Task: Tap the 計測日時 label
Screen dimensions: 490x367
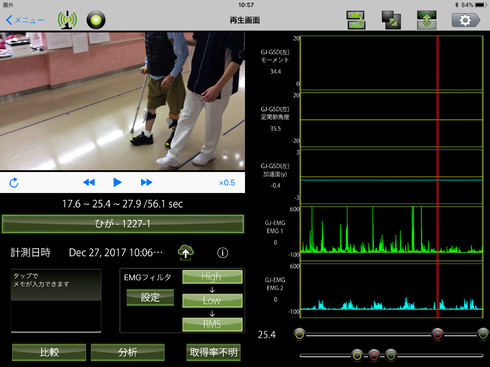Action: [x=30, y=253]
